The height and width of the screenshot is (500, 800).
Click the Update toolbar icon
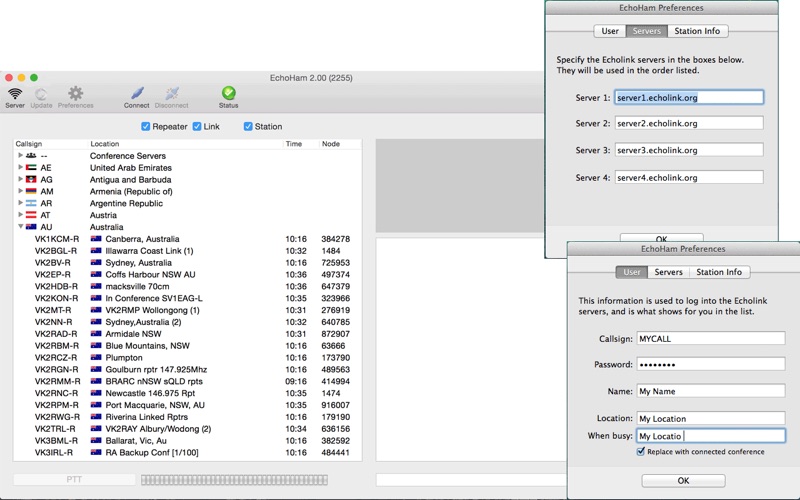(41, 94)
